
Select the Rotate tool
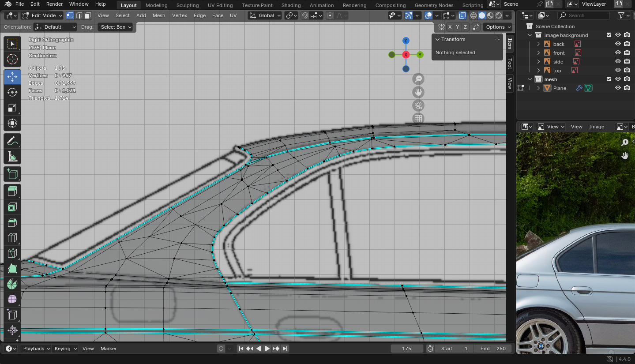click(x=12, y=92)
